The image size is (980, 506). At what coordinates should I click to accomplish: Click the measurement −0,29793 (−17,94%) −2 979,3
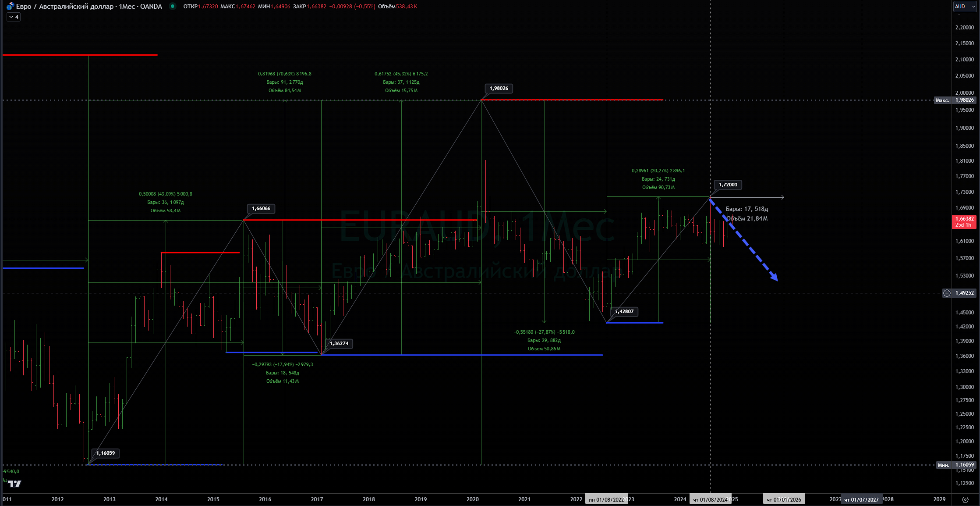pyautogui.click(x=283, y=364)
